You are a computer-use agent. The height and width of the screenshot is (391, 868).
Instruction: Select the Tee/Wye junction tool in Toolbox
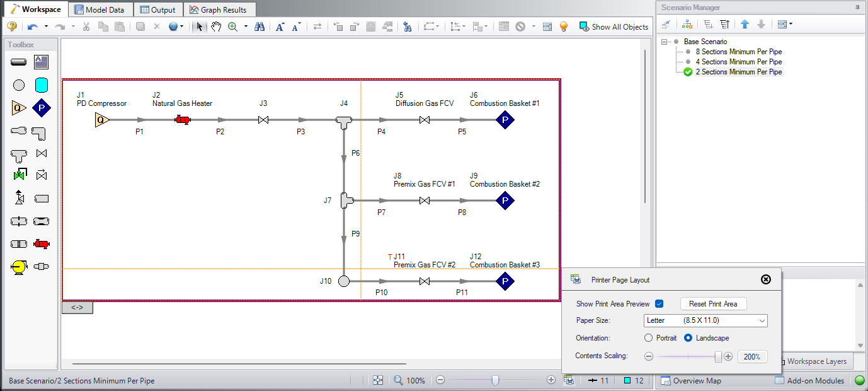coord(19,155)
